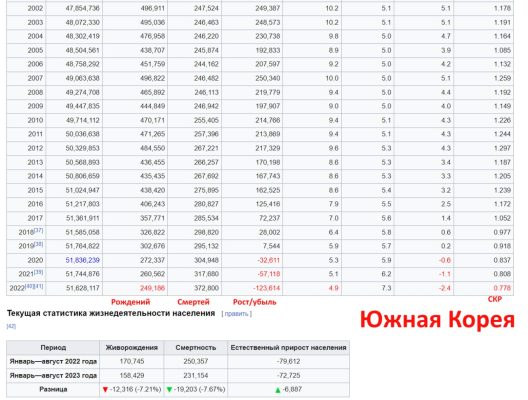Image resolution: width=528 pixels, height=400 pixels.
Task: Open reference 38 next to year 2019
Action: point(39,244)
